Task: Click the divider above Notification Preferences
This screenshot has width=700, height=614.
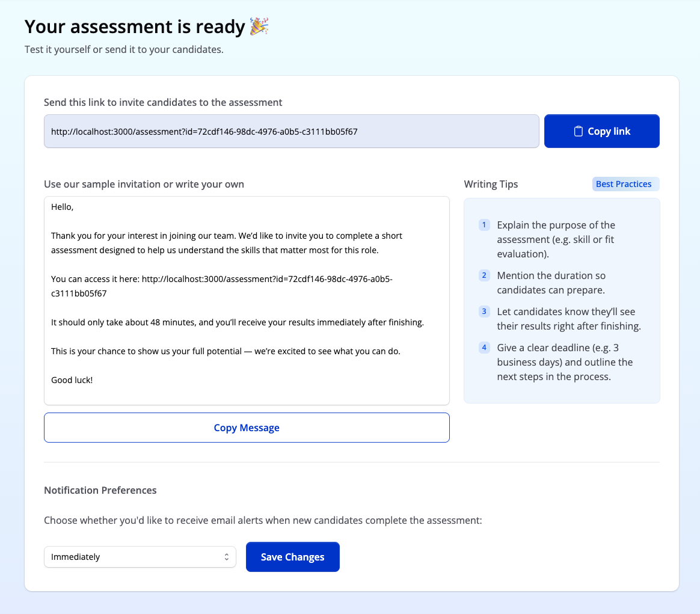Action: [352, 462]
